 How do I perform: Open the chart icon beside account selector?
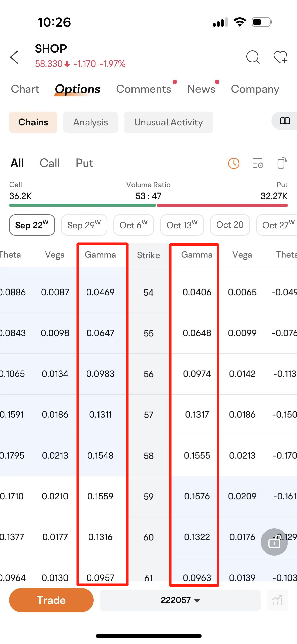point(277,600)
